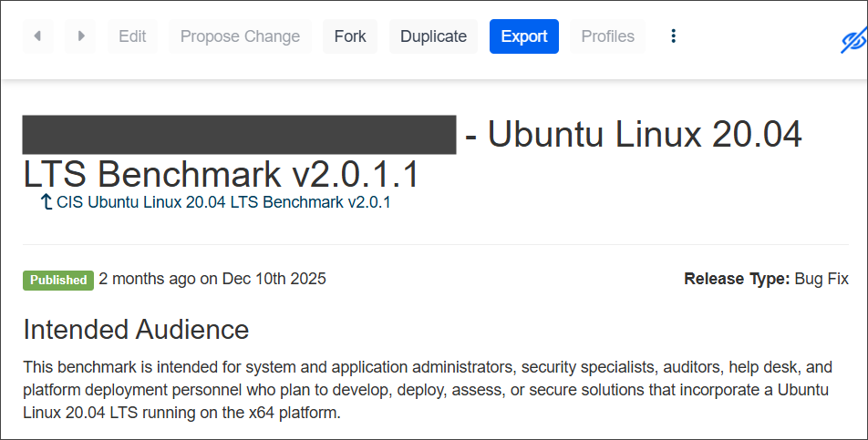
Task: Open the Profiles section
Action: pos(607,36)
